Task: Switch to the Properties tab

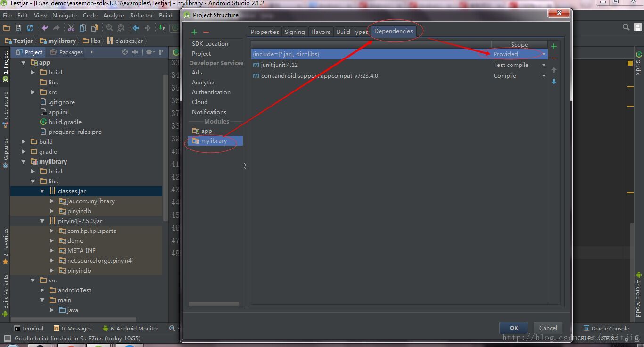Action: coord(264,32)
